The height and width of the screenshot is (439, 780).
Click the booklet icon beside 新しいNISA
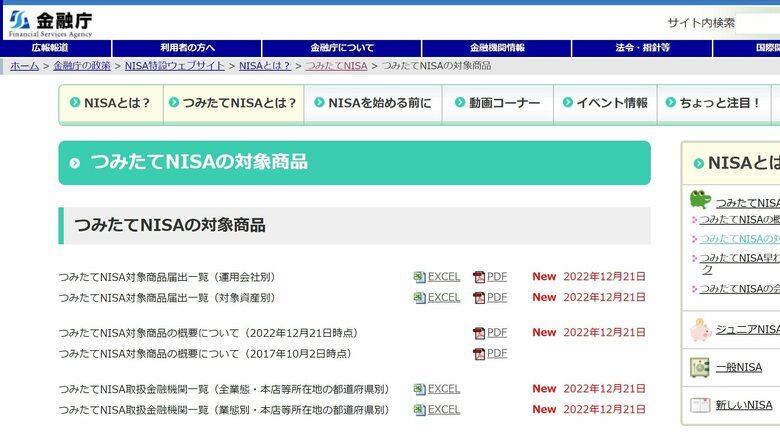tap(700, 405)
